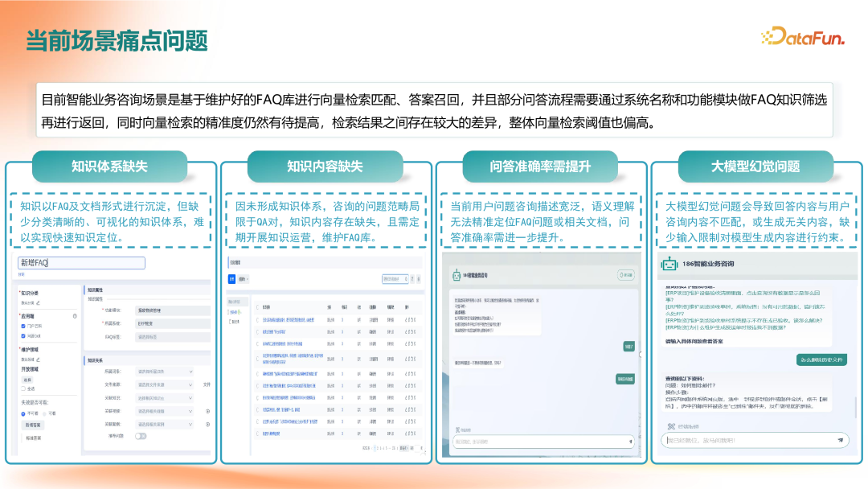Click the edit pencil under 知识分类
The width and height of the screenshot is (868, 489).
(x=39, y=303)
